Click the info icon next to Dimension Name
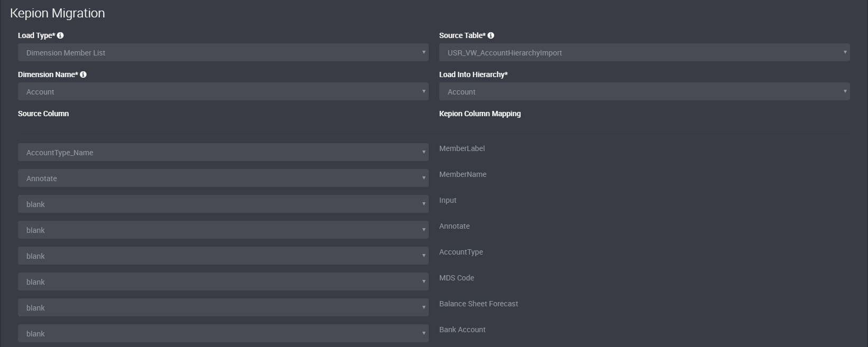868x347 pixels. 83,74
